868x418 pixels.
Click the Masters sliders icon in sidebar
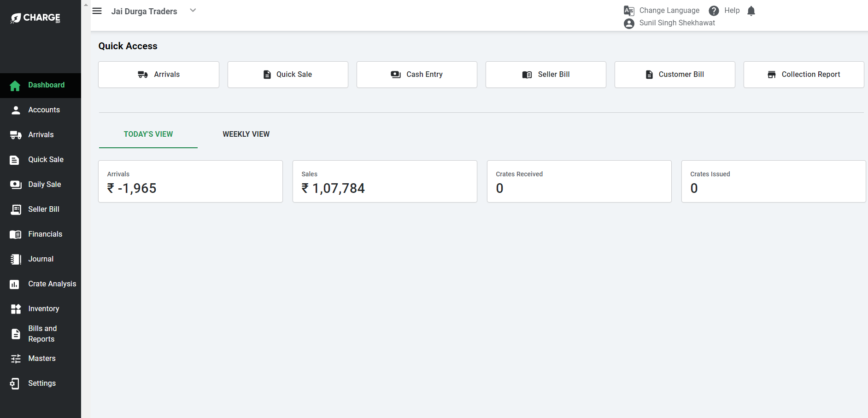16,359
